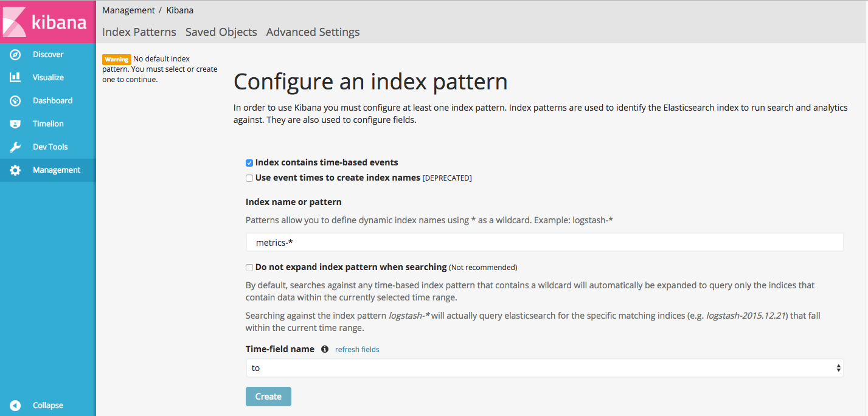Viewport: 868px width, 416px height.
Task: Click the Collapse sidebar label
Action: pyautogui.click(x=48, y=405)
